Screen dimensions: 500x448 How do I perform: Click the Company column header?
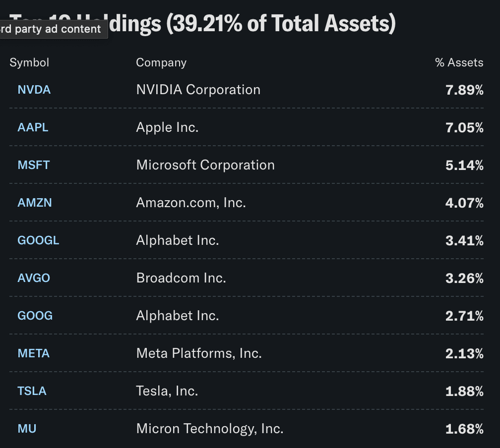[161, 62]
